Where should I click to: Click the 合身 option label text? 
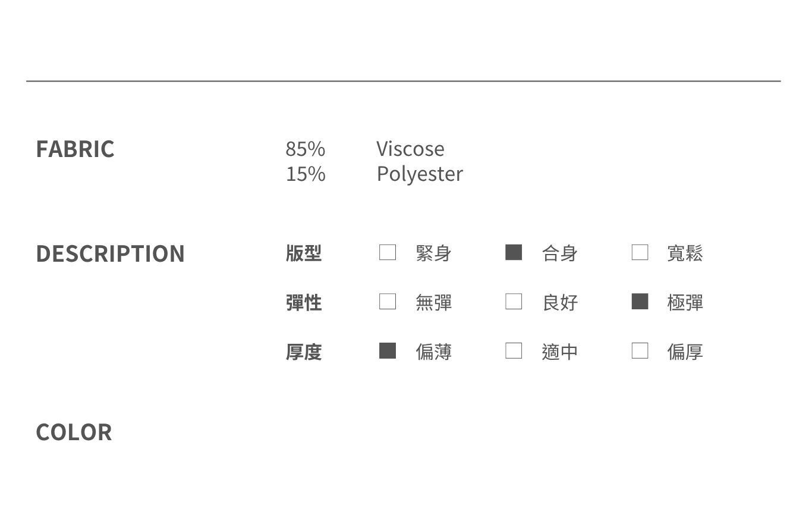point(559,253)
